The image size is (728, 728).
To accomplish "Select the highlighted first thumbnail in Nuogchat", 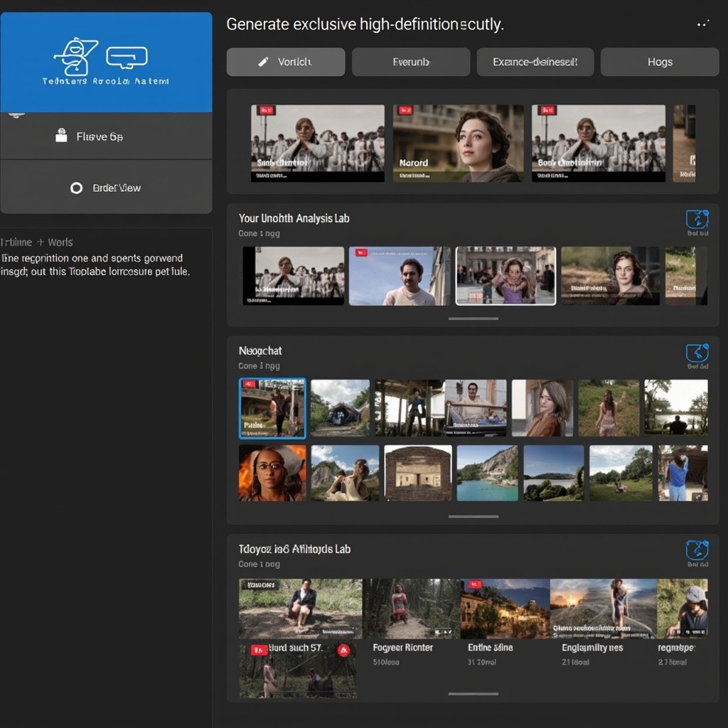I will (x=272, y=408).
